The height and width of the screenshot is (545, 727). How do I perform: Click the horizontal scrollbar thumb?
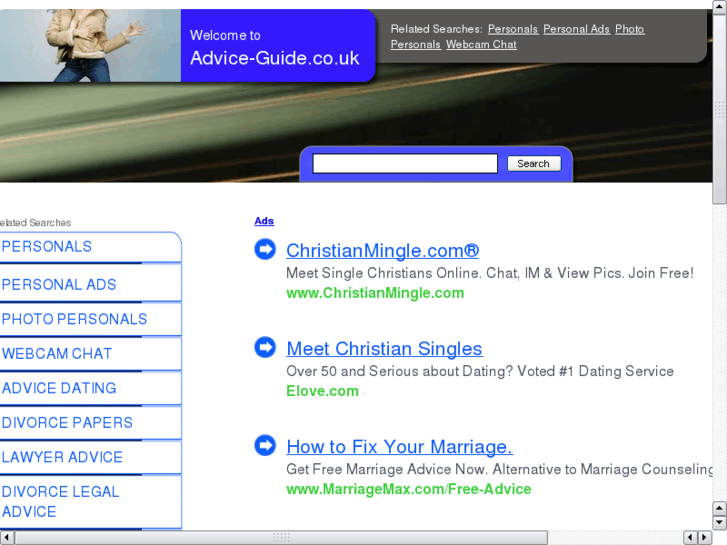281,538
